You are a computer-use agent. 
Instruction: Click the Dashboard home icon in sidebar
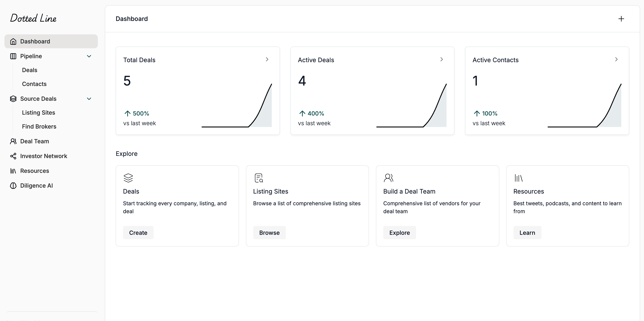pos(13,41)
